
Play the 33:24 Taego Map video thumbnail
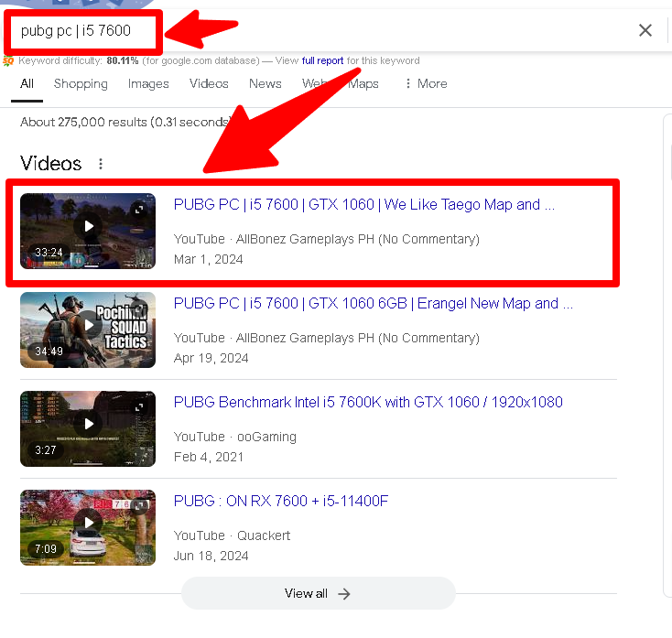click(x=88, y=232)
